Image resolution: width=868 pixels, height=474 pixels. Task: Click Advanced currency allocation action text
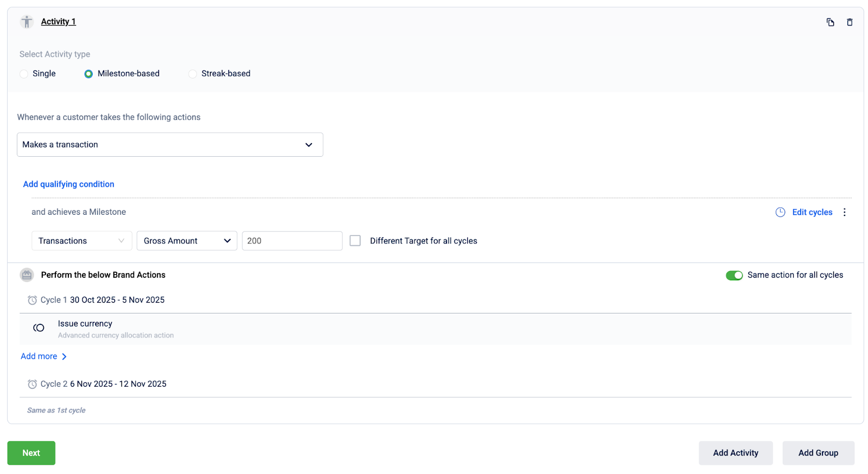tap(116, 336)
